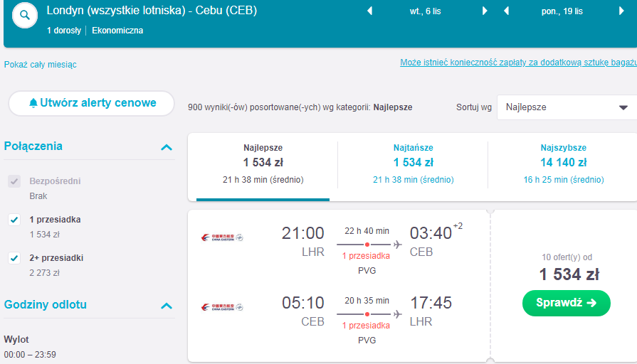Open the additional baggage fee notice link
The image size is (637, 364).
518,63
